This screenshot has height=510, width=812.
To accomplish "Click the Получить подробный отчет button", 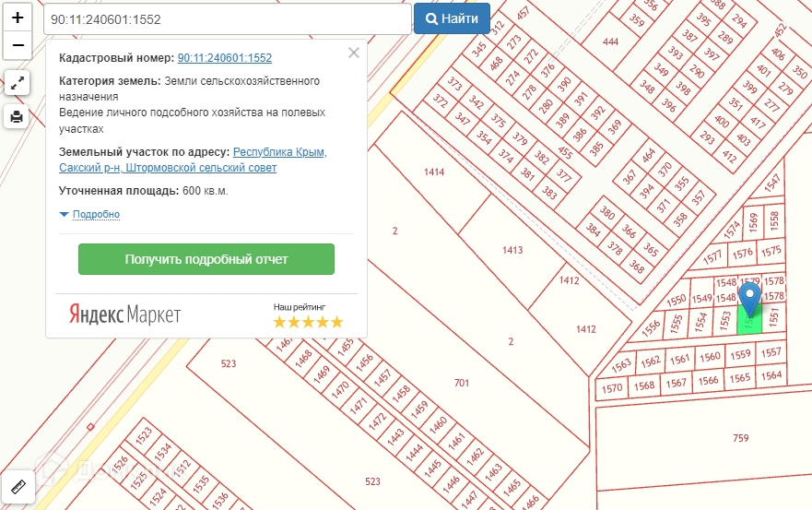I will click(206, 259).
